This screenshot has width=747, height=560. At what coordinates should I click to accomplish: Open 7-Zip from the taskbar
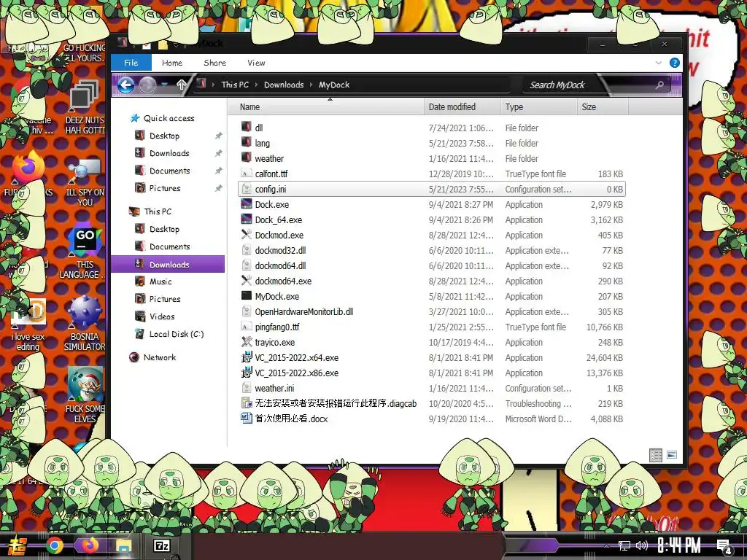(161, 545)
